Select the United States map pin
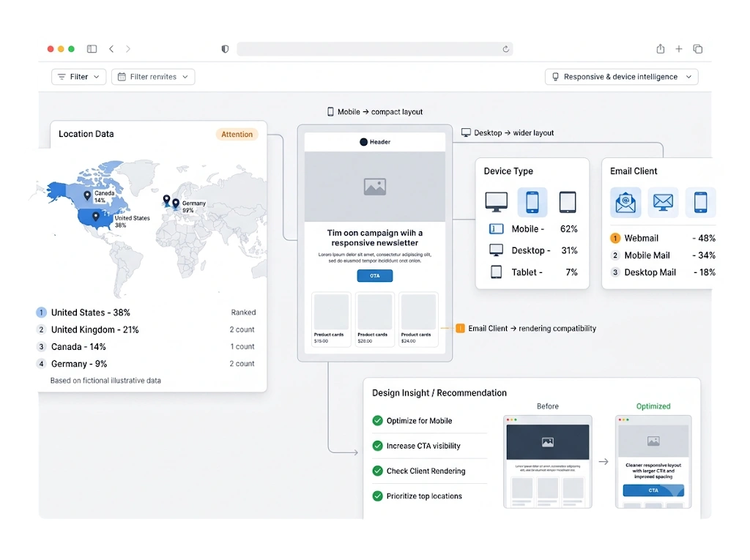Screen dimensions: 750x560 [96, 216]
